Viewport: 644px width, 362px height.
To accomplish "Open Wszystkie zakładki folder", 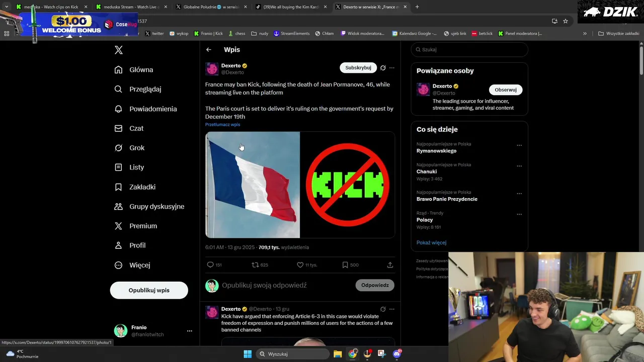I will pos(619,34).
